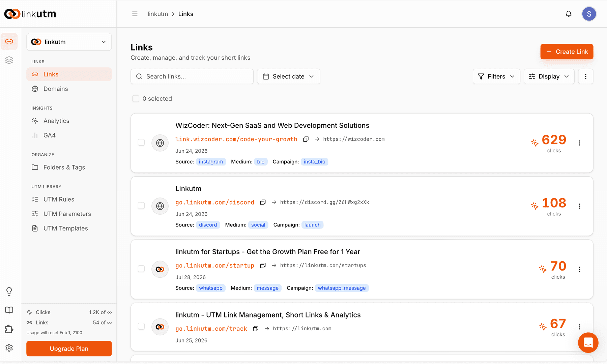The width and height of the screenshot is (607, 364).
Task: Open the Select date dropdown
Action: click(x=289, y=77)
